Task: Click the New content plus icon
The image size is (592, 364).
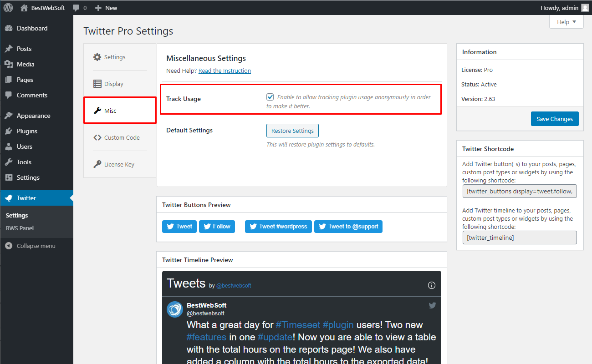Action: pos(98,8)
